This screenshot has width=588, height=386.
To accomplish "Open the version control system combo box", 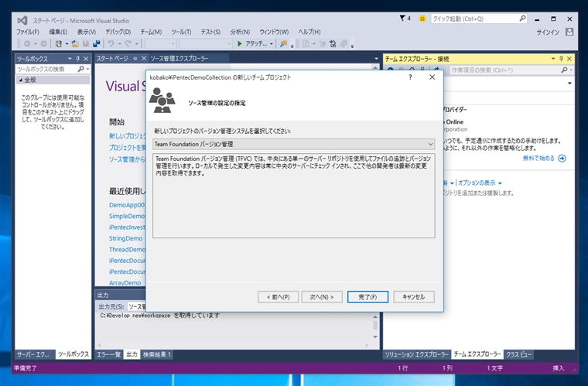I will click(294, 144).
